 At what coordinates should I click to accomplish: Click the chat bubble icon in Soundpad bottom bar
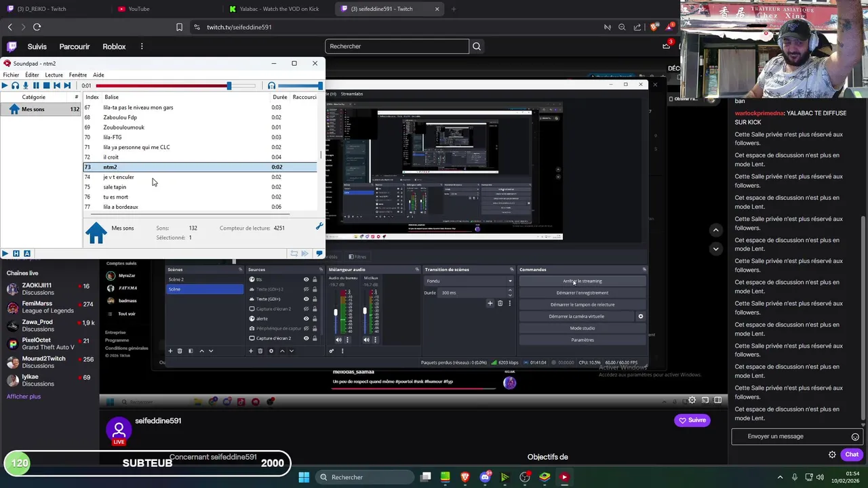[319, 253]
